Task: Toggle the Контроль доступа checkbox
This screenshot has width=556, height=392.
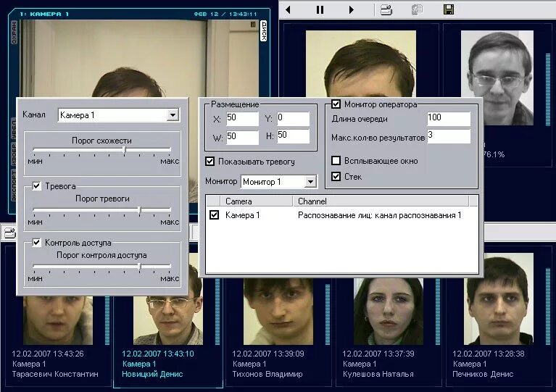Action: (36, 243)
